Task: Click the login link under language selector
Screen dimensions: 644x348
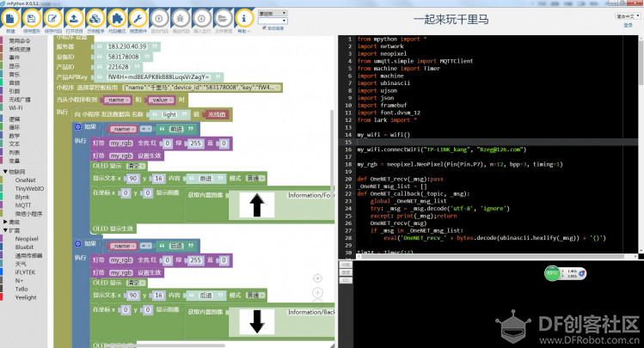Action: pos(628,26)
